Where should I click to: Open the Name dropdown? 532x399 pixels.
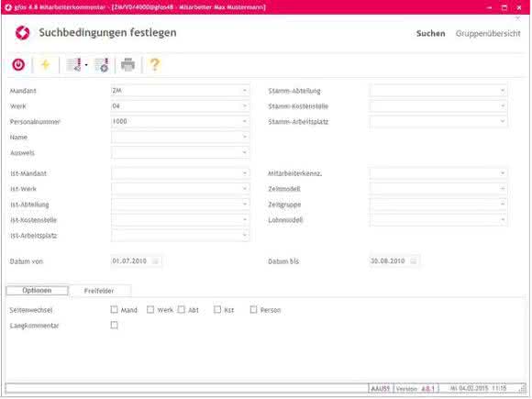tap(245, 137)
